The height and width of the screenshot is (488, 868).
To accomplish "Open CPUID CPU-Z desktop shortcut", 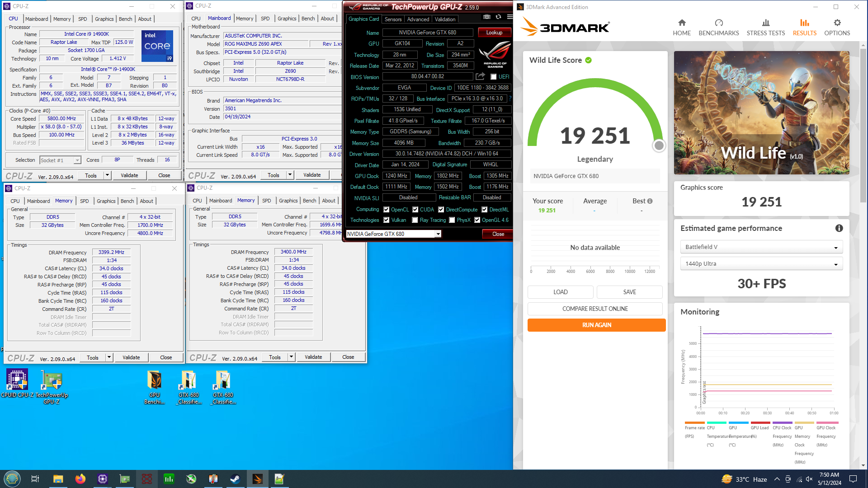I will (17, 383).
